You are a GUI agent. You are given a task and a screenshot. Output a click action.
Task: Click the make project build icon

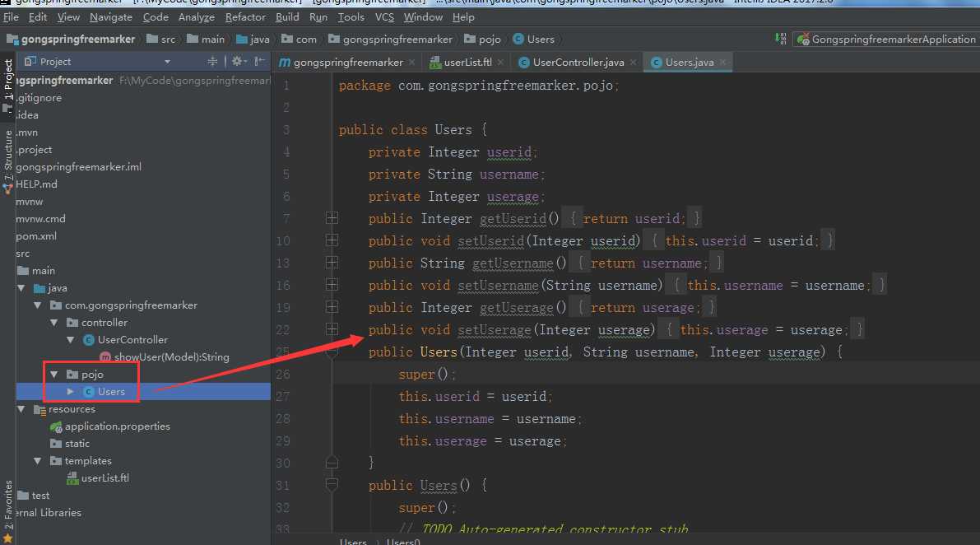click(781, 39)
